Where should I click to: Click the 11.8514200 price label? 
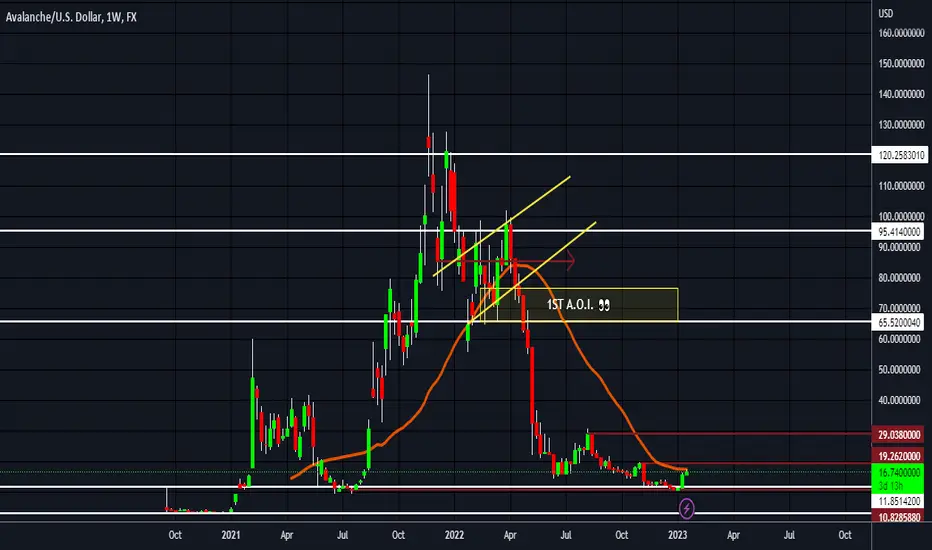[899, 501]
